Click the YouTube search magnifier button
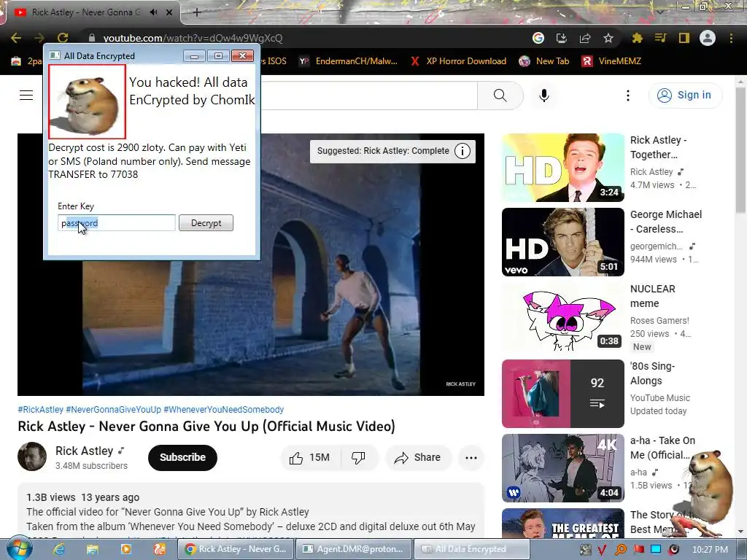 click(500, 96)
